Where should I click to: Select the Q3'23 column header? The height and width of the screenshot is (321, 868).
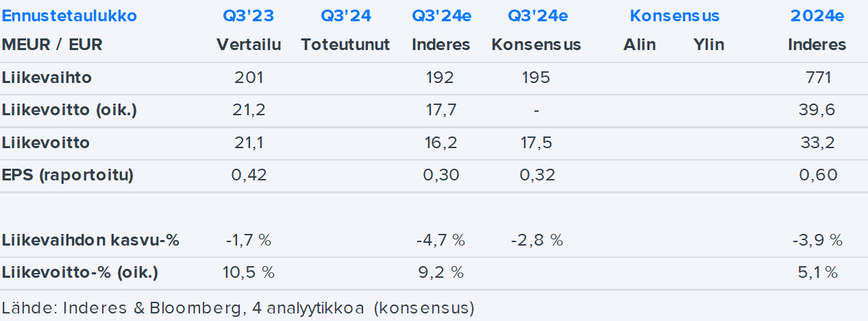click(249, 16)
